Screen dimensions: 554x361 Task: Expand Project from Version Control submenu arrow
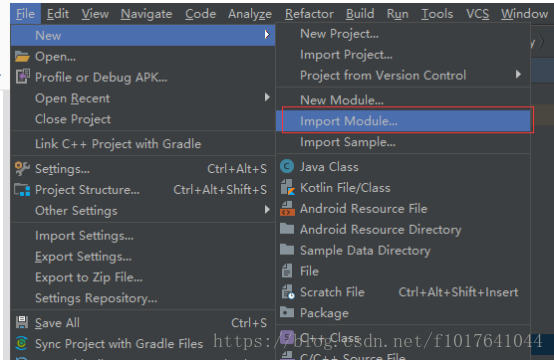518,74
